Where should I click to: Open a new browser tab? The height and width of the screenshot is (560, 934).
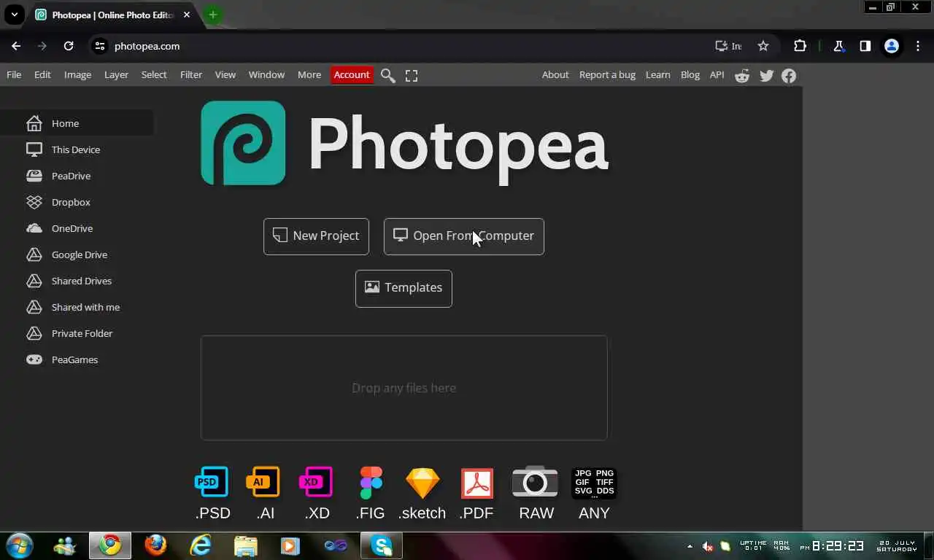(213, 15)
